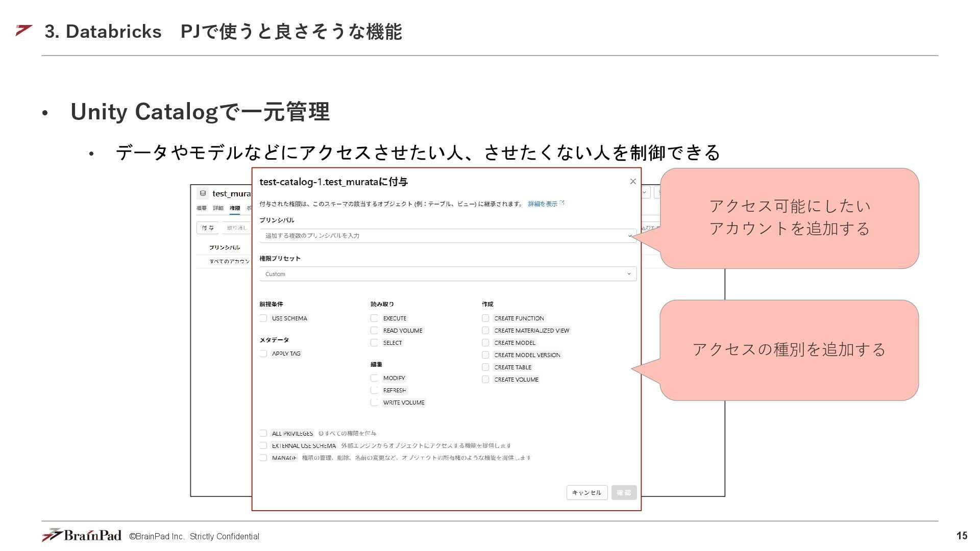Screen dimensions: 980x551
Task: Check the SELECT permission box
Action: click(375, 343)
